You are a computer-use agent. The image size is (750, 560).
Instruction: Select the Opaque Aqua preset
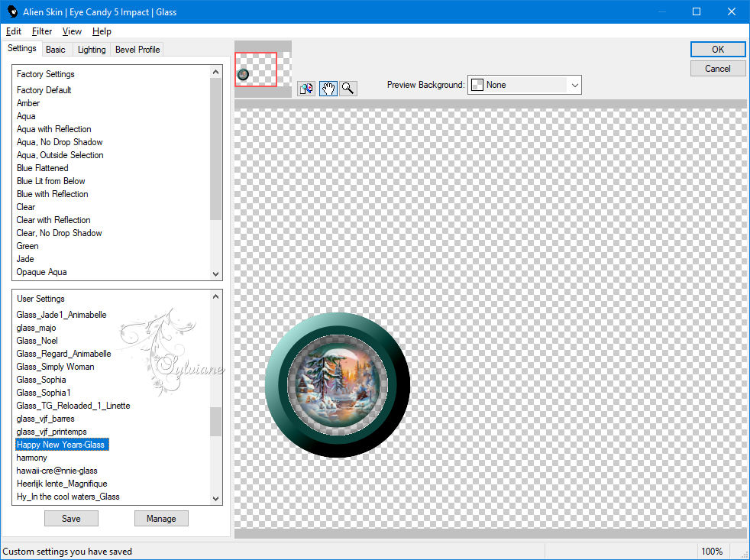(x=41, y=272)
